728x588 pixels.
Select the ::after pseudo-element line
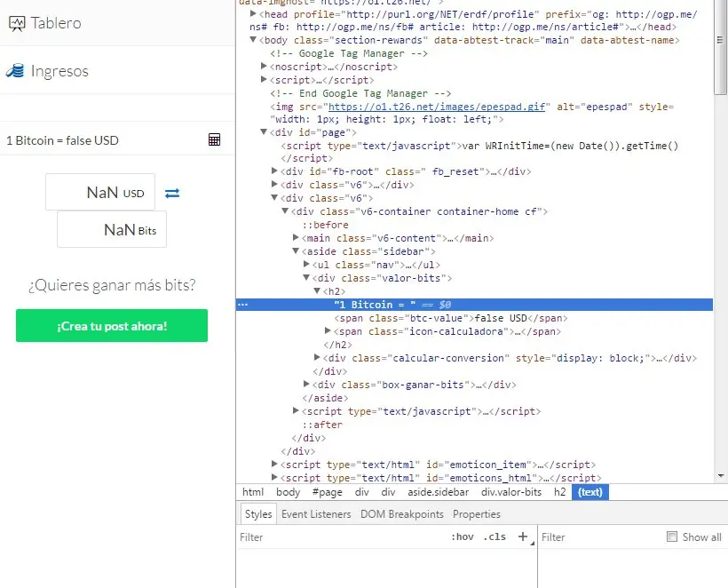point(322,425)
